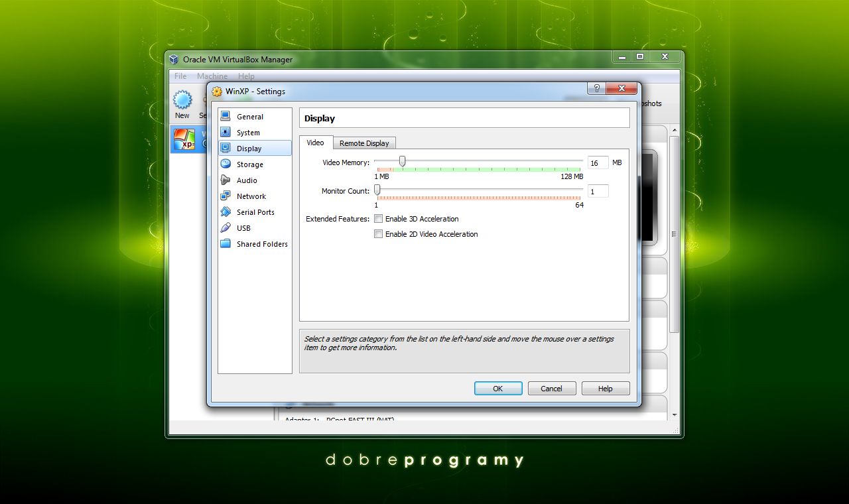Click the Monitor Count value field showing 1

point(598,191)
